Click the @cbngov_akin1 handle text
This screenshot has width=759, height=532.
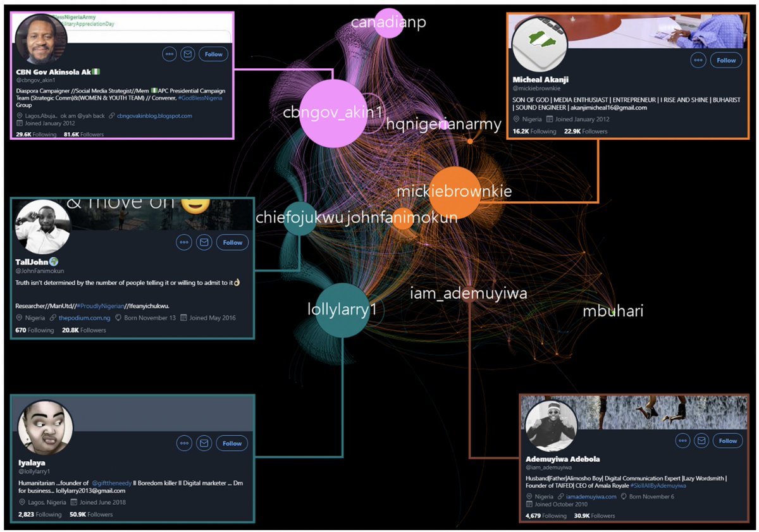tap(35, 81)
